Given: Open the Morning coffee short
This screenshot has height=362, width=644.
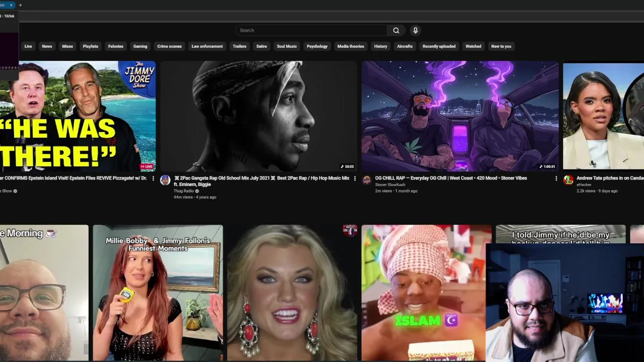Looking at the screenshot, I should [x=44, y=293].
